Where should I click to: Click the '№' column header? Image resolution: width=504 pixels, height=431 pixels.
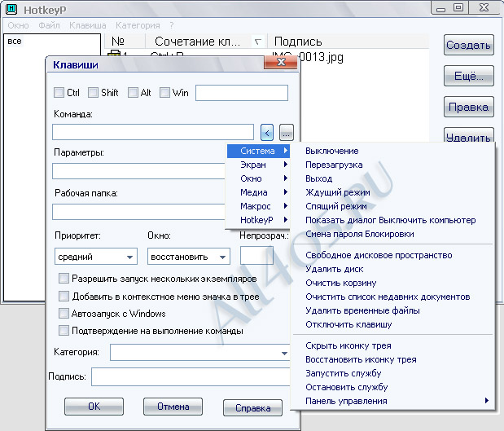125,42
